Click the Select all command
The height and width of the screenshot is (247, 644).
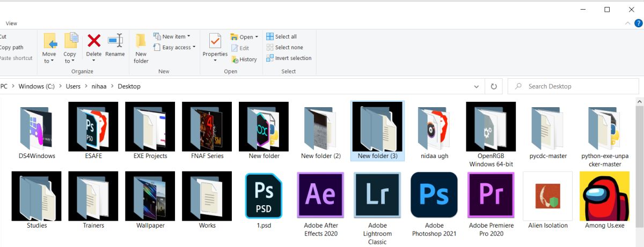point(282,36)
